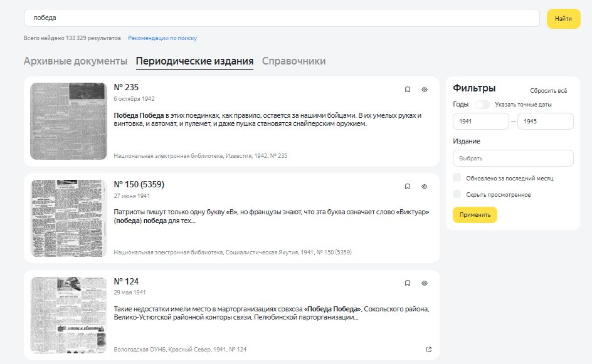Viewport: 592px width, 364px height.
Task: Check 'Обновлено за последний месяц' box
Action: (457, 178)
